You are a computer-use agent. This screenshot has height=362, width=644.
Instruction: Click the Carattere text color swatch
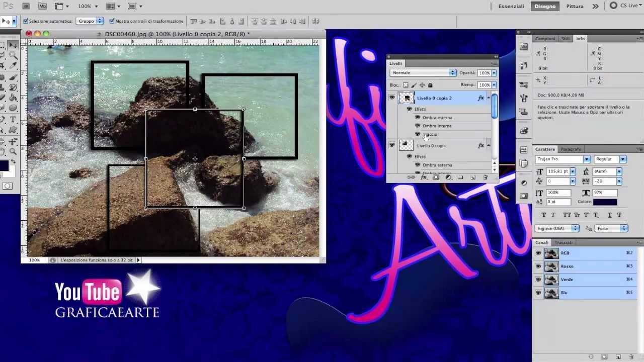tap(605, 202)
